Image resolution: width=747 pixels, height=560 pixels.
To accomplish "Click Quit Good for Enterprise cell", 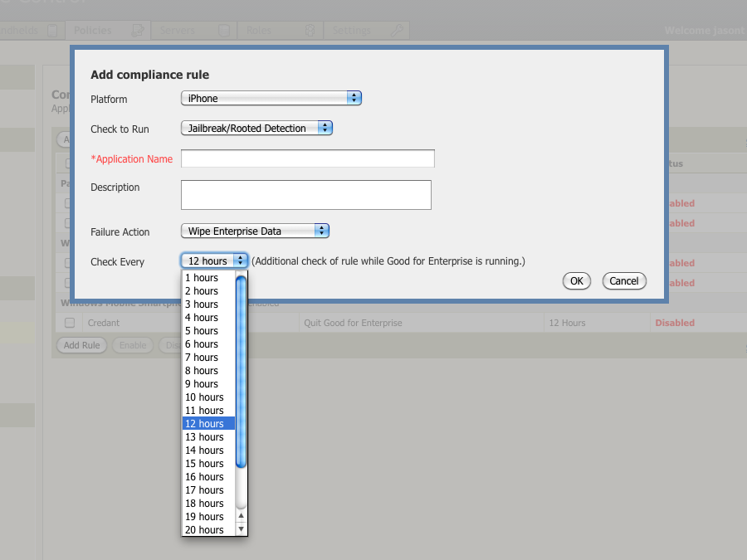I will (421, 323).
